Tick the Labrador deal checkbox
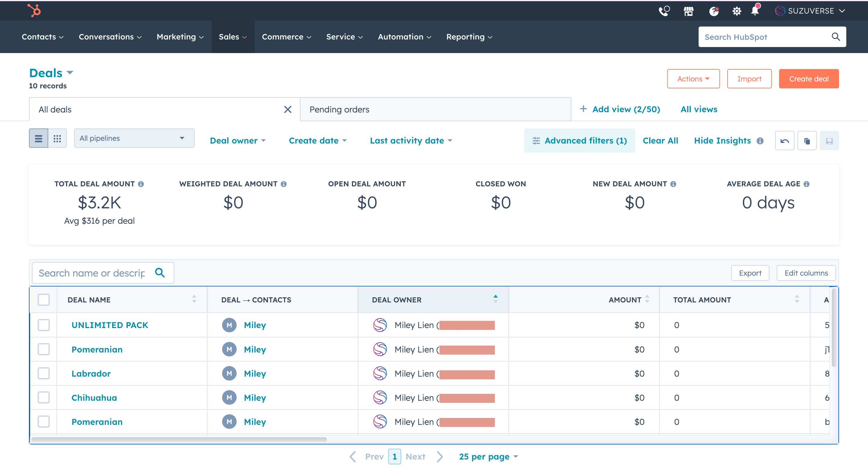The image size is (868, 471). coord(44,373)
